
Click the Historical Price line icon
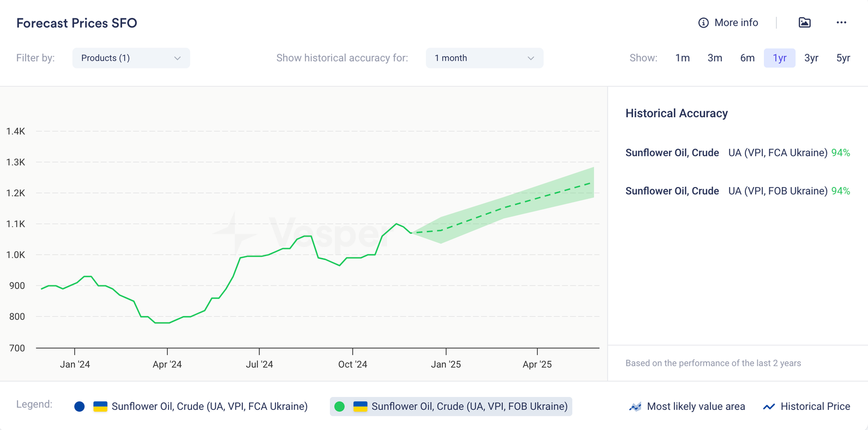[x=769, y=407]
